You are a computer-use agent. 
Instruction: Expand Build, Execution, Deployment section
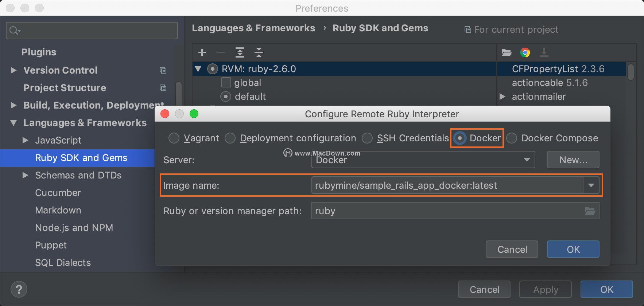tap(13, 105)
